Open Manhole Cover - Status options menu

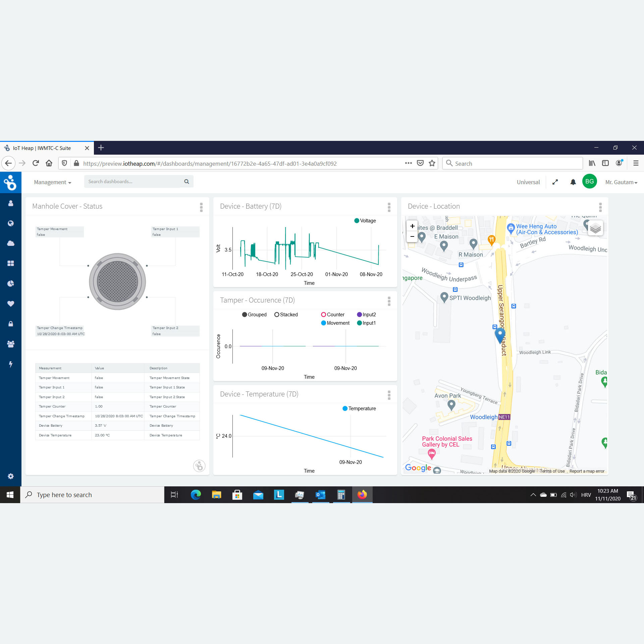click(201, 207)
